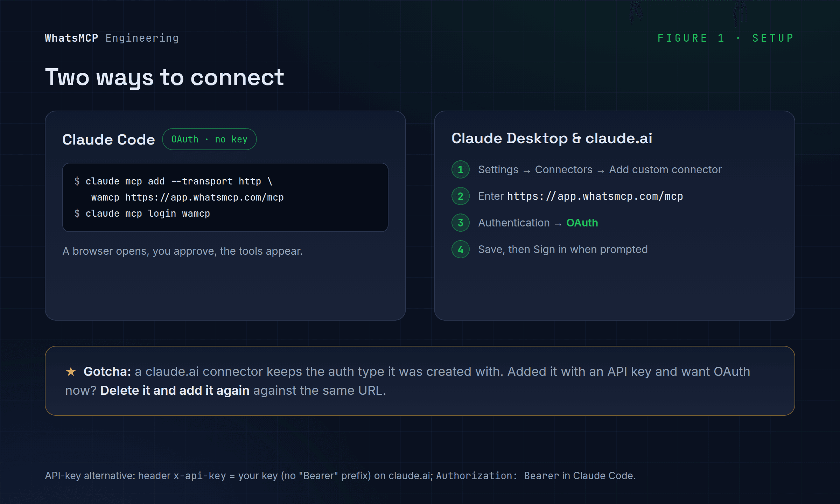Click 'Add custom connector' in the first step

665,169
